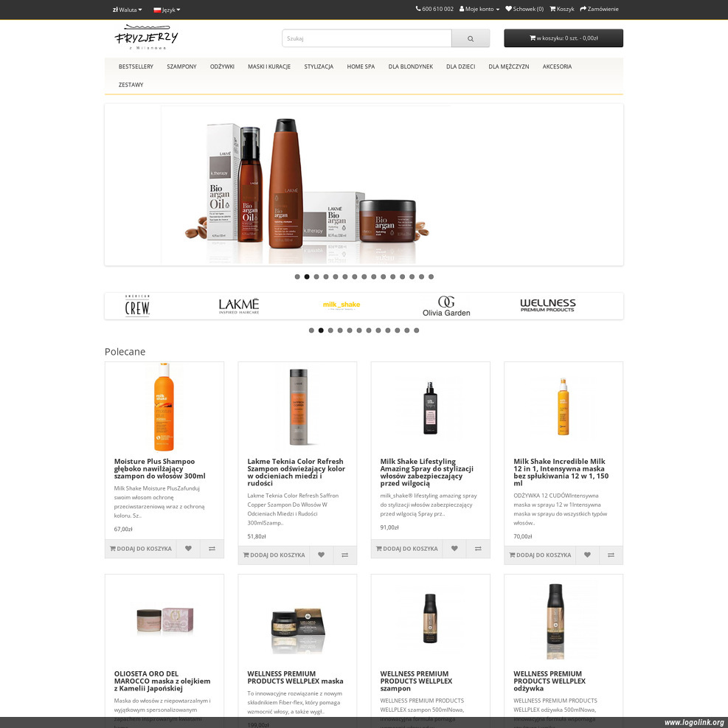Image resolution: width=728 pixels, height=728 pixels.
Task: Open Milk Shake Lifestyling Amazing Spray title
Action: 426,472
